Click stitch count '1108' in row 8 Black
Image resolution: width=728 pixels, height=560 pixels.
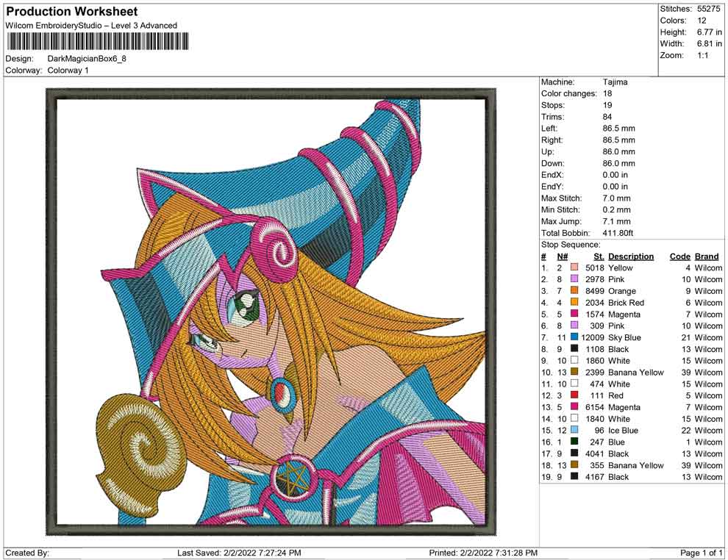tap(595, 349)
